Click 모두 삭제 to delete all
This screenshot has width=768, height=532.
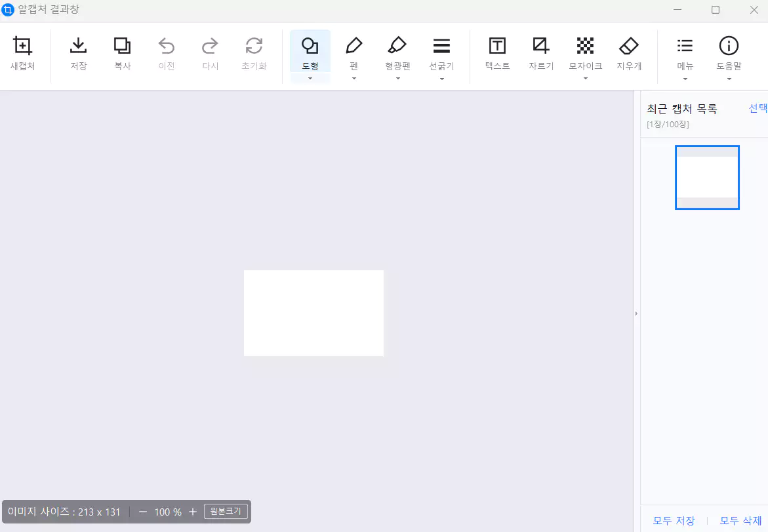coord(740,521)
